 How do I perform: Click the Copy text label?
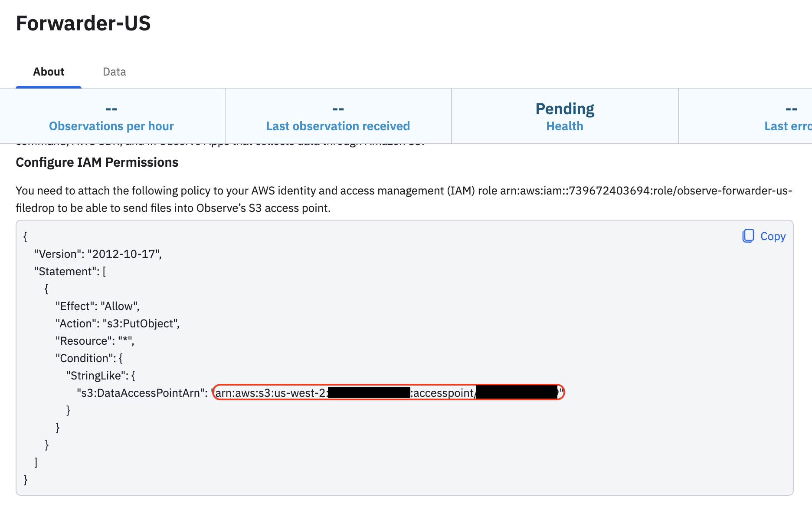click(x=773, y=236)
